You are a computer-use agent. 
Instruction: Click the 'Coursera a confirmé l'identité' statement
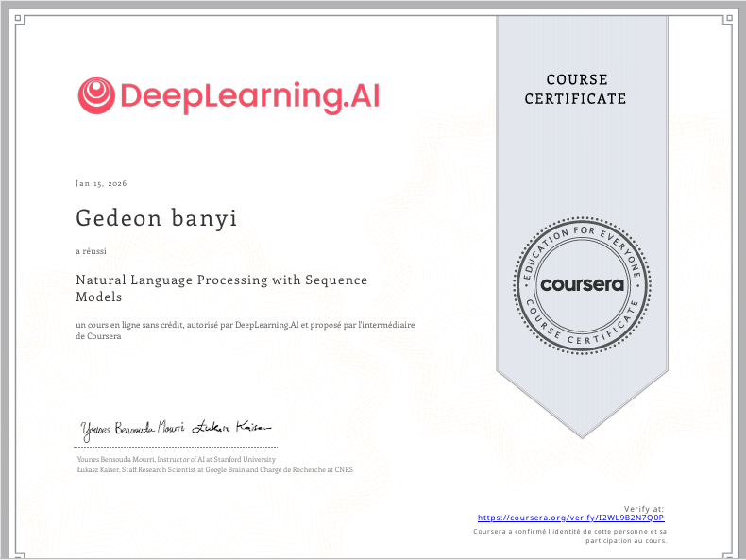point(570,535)
